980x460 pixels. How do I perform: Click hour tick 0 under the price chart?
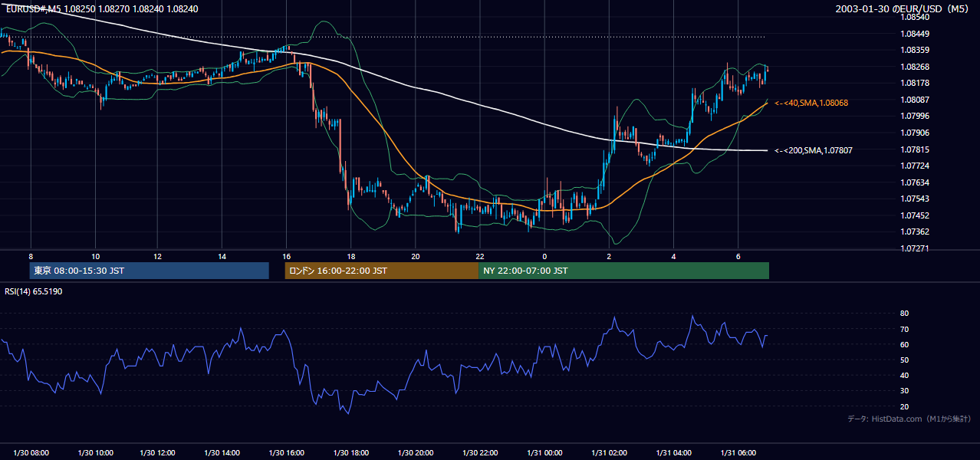[x=544, y=256]
